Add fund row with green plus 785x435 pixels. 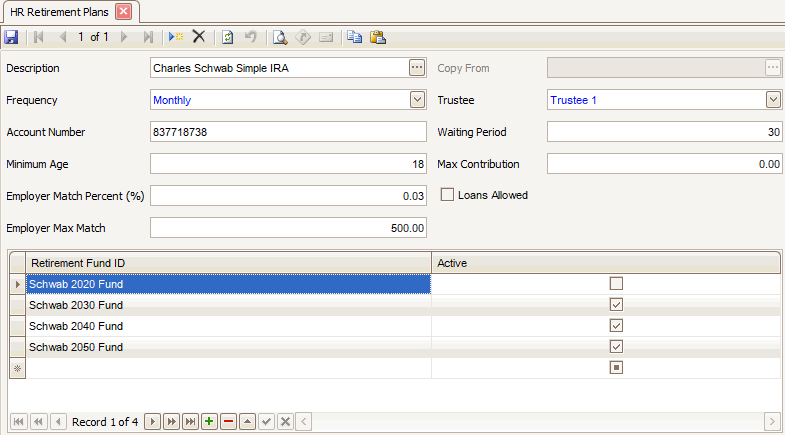(209, 421)
